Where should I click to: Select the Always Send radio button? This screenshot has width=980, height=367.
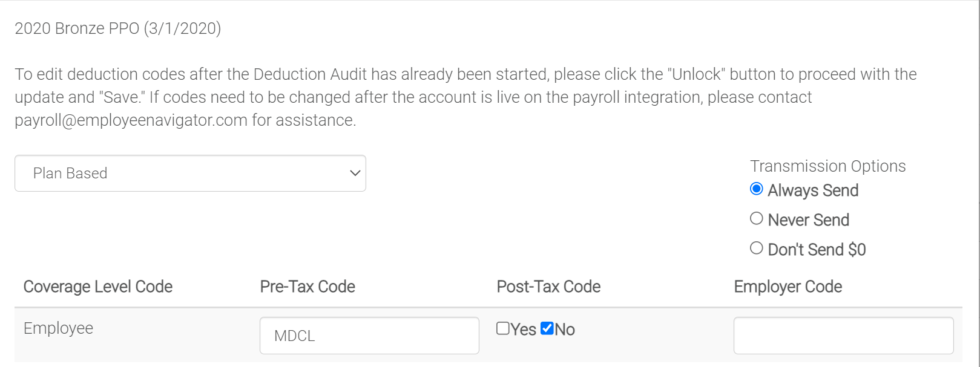tap(756, 189)
